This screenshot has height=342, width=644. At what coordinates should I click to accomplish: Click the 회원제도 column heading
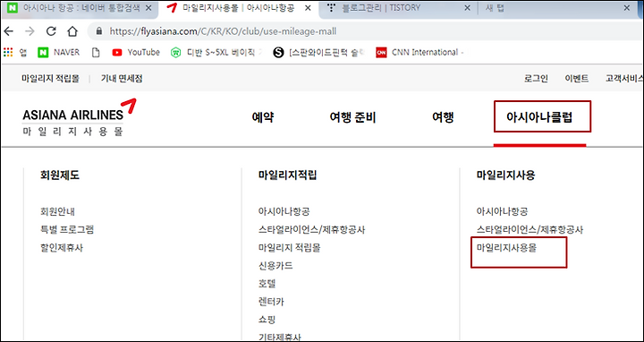(60, 175)
